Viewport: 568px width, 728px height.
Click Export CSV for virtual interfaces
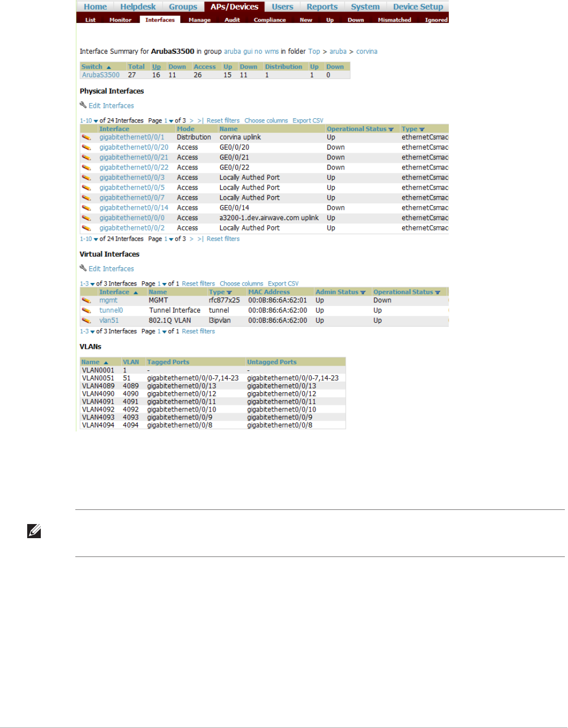(283, 284)
